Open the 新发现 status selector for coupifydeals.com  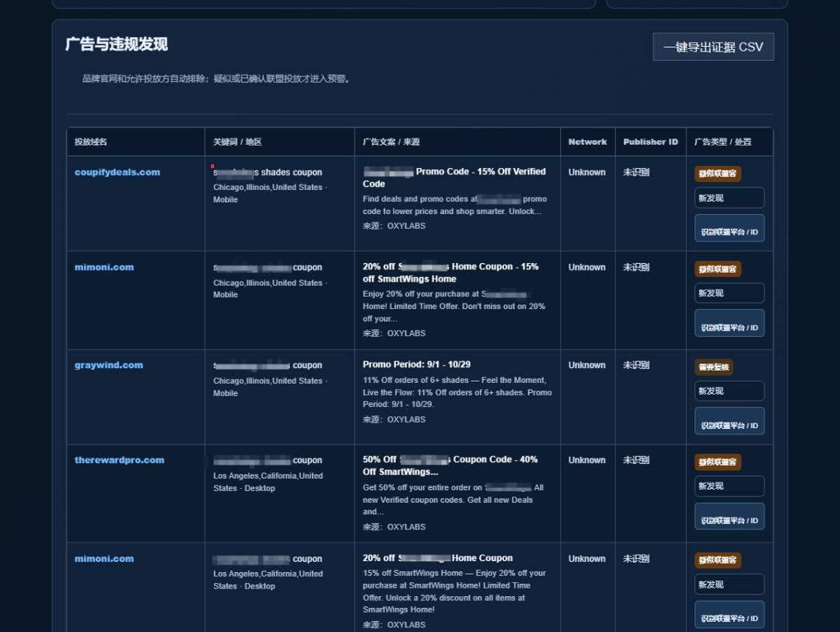click(x=729, y=198)
